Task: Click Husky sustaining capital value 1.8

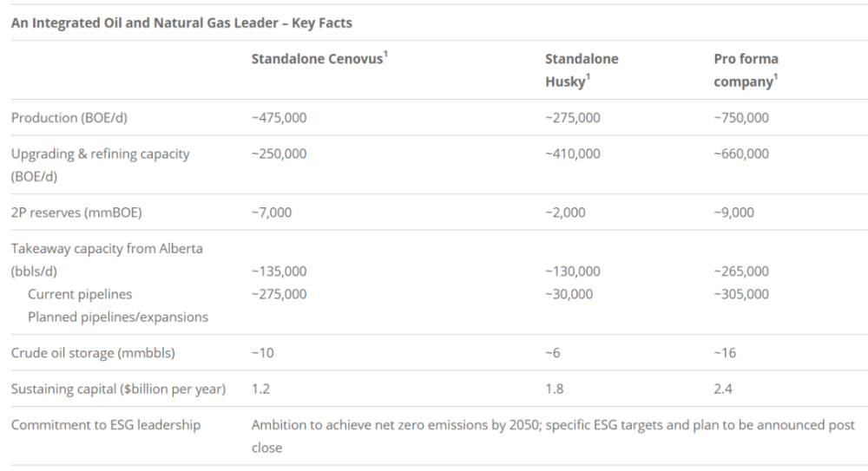Action: click(554, 389)
